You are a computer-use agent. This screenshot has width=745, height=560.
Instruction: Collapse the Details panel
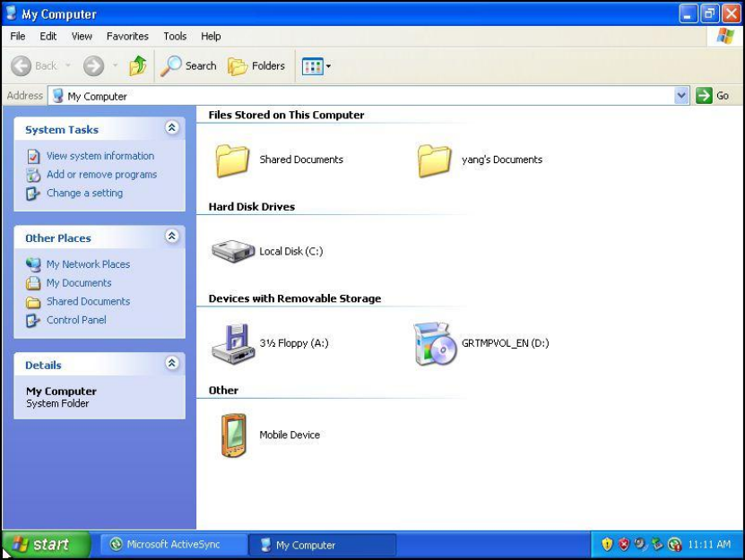click(171, 363)
